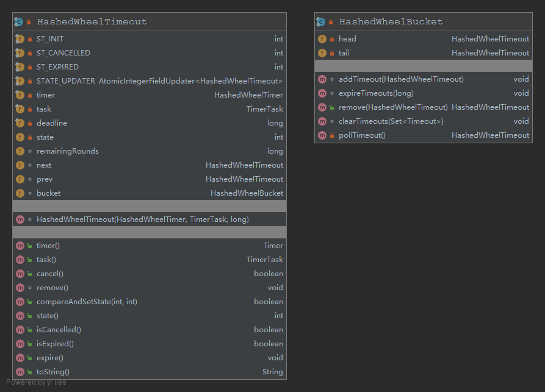Select the state() method name
This screenshot has width=545, height=392.
click(x=48, y=316)
